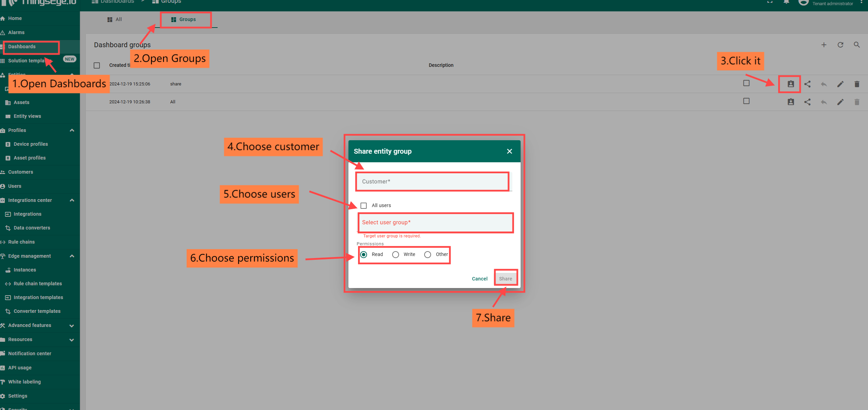Switch to the All tab
This screenshot has width=868, height=410.
point(115,20)
